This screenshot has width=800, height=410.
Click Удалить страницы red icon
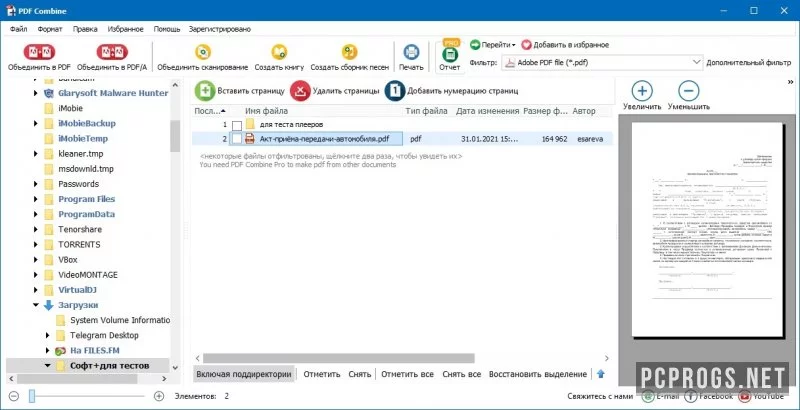(300, 91)
